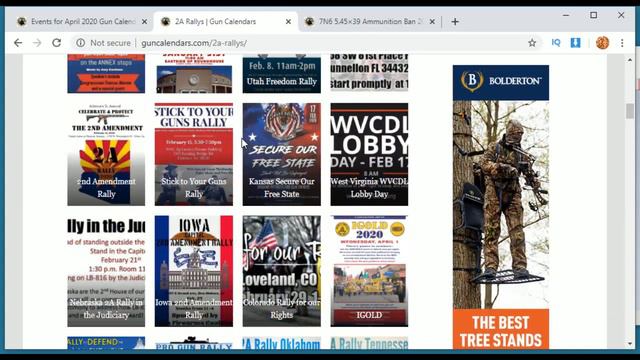
Task: Open the 2A Rally Oklahoma card
Action: 282,343
